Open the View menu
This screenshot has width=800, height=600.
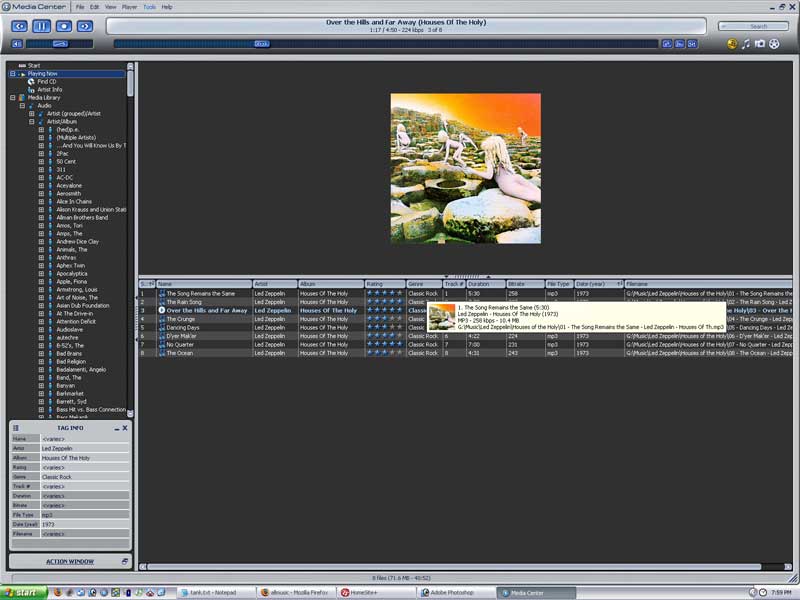110,7
